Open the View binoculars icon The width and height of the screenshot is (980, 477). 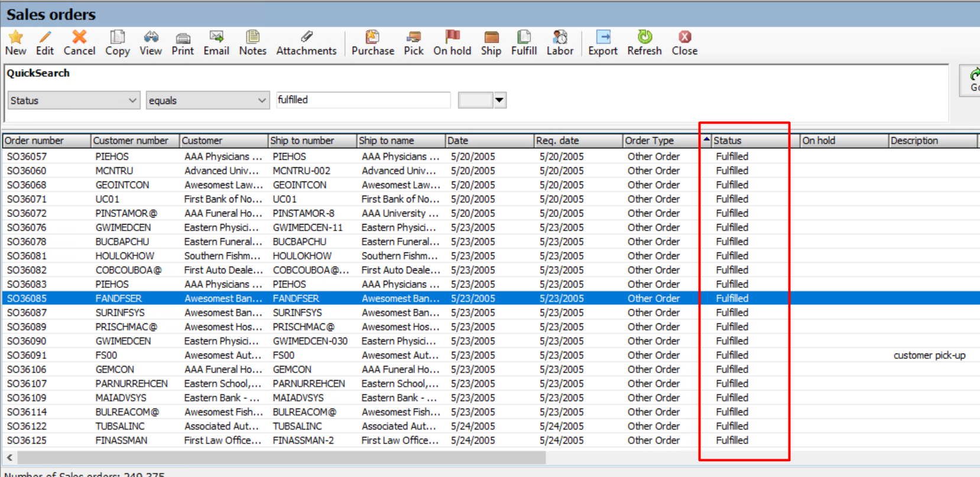point(151,37)
